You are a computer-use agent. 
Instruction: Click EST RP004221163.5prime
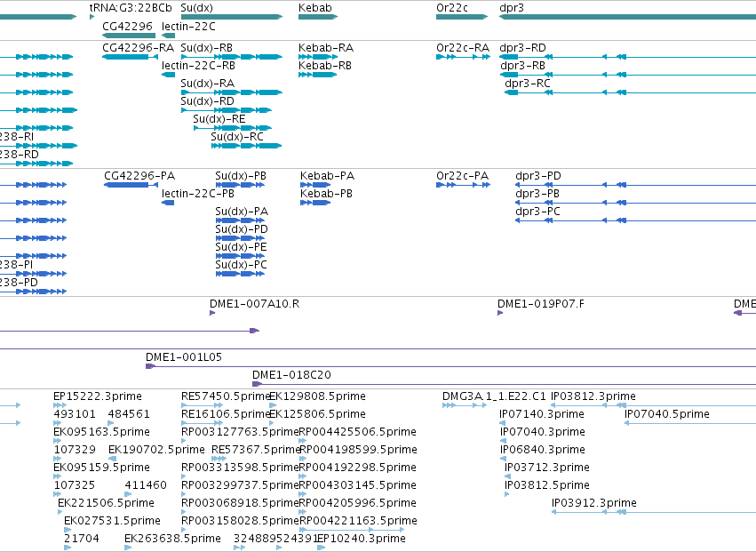[x=358, y=522]
